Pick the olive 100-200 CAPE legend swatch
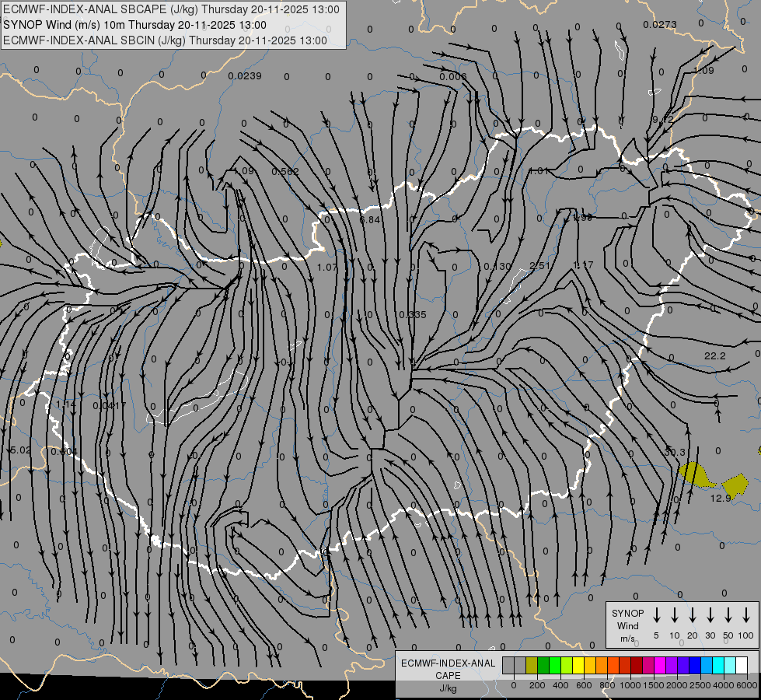This screenshot has height=700, width=761. pos(532,665)
